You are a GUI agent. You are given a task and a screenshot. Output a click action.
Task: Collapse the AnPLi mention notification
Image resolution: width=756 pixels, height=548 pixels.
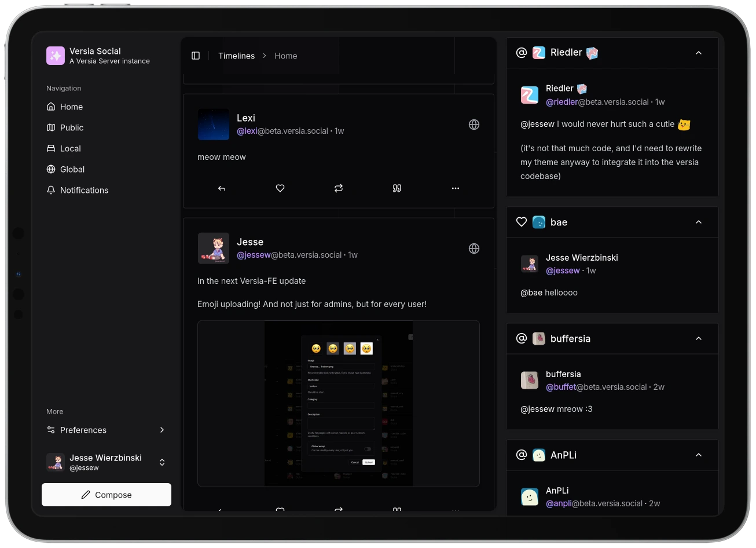point(699,455)
